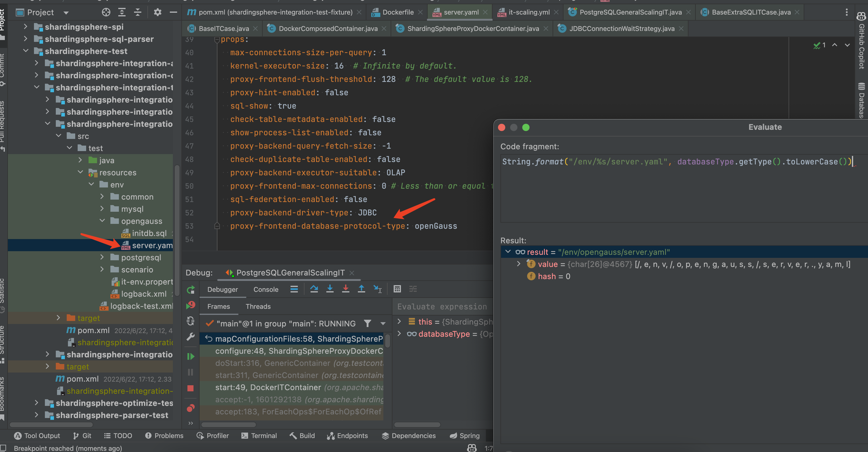Resume the paused program
868x452 pixels.
point(191,356)
